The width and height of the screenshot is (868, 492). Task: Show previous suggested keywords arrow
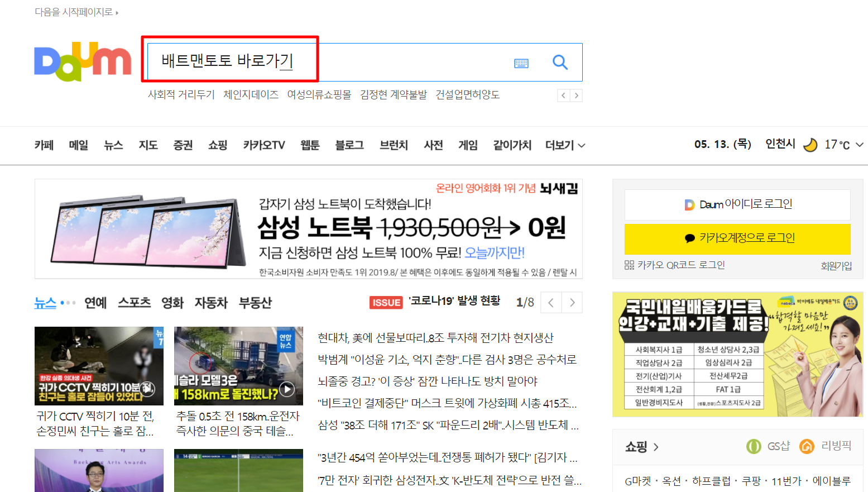click(x=564, y=95)
